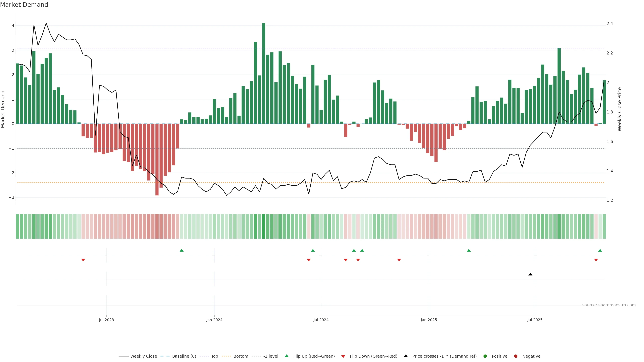This screenshot has height=362, width=644.
Task: Click the Positive green circle legend icon
Action: tap(485, 356)
